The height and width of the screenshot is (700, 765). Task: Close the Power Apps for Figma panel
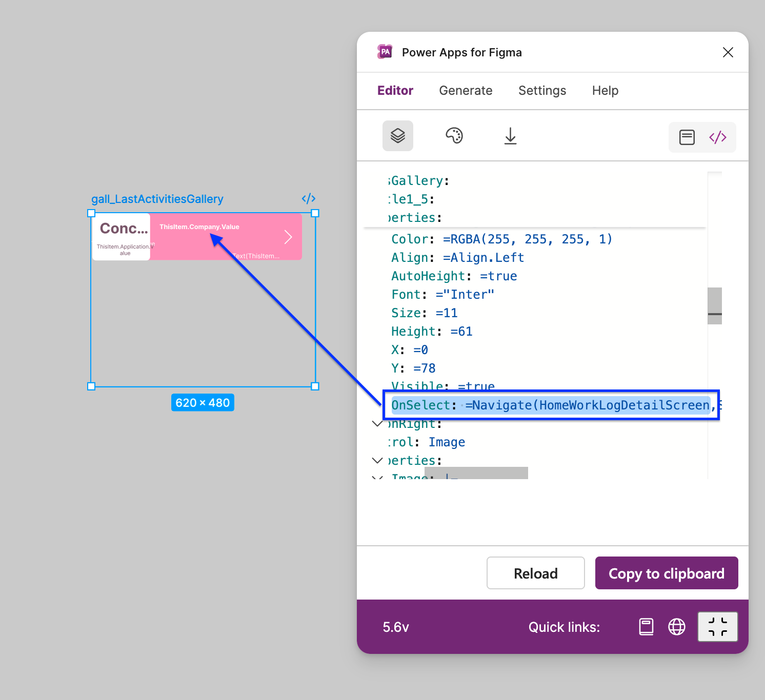click(x=728, y=52)
